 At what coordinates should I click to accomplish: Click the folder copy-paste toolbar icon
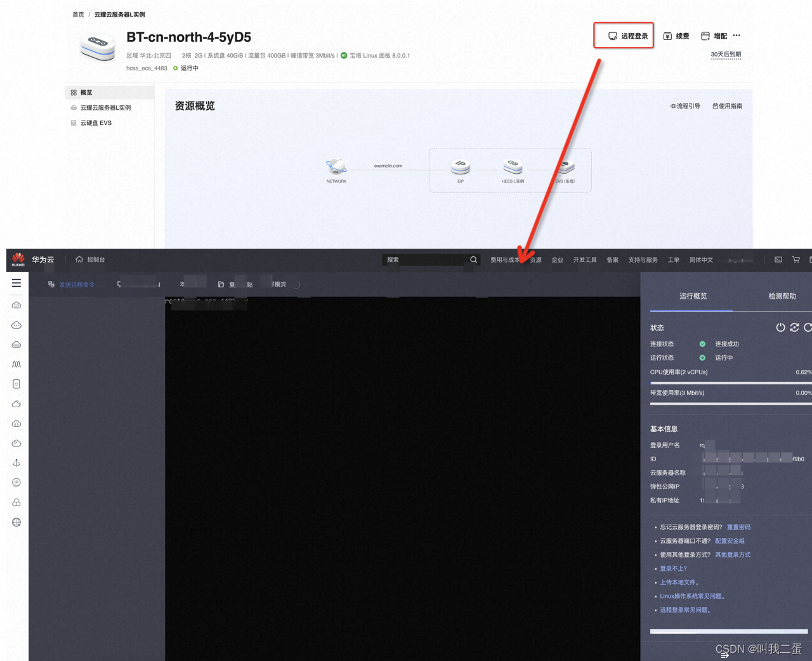pyautogui.click(x=221, y=285)
